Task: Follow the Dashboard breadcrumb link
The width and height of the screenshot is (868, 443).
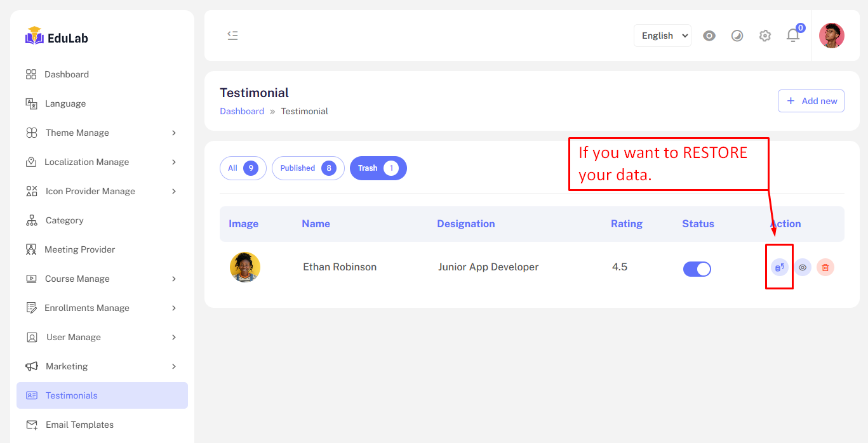Action: coord(242,111)
